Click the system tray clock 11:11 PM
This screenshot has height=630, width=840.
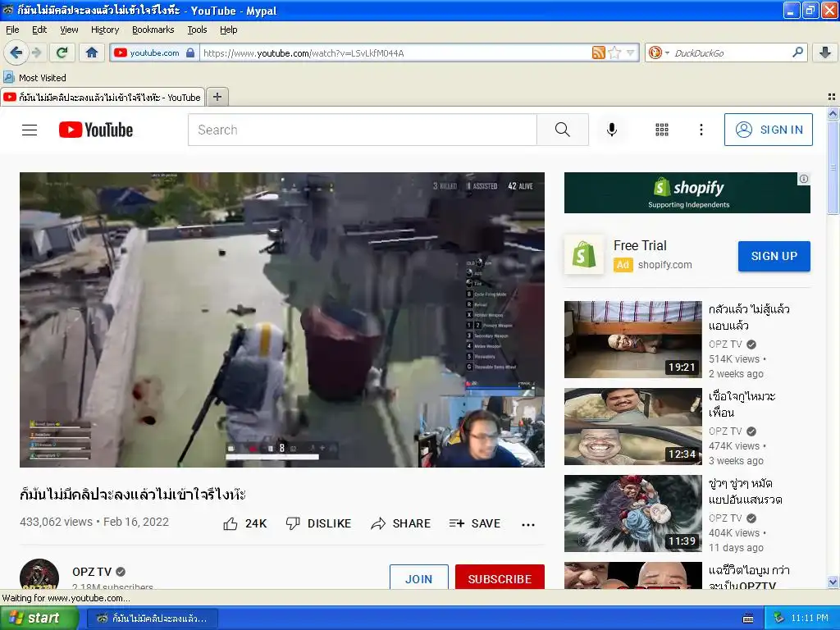click(810, 619)
